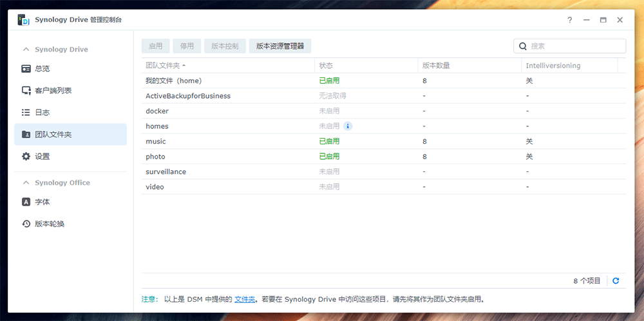Click the 总览 overview icon in sidebar
644x321 pixels.
tap(26, 68)
